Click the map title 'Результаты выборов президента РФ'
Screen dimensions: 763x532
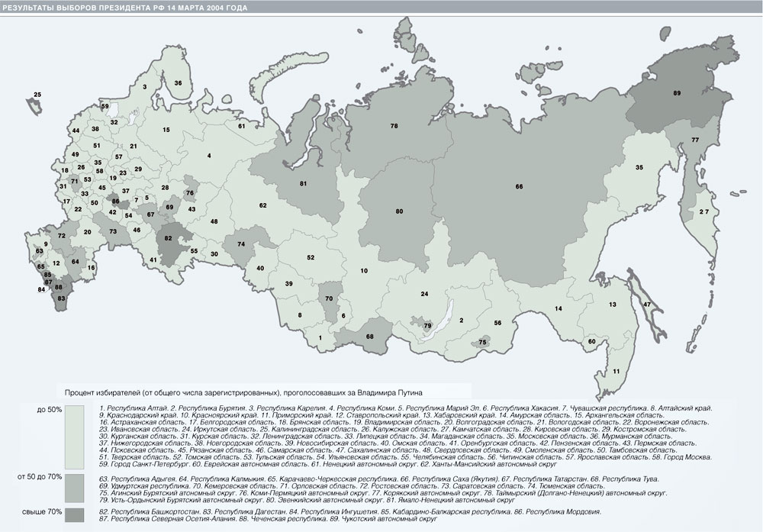(x=130, y=6)
